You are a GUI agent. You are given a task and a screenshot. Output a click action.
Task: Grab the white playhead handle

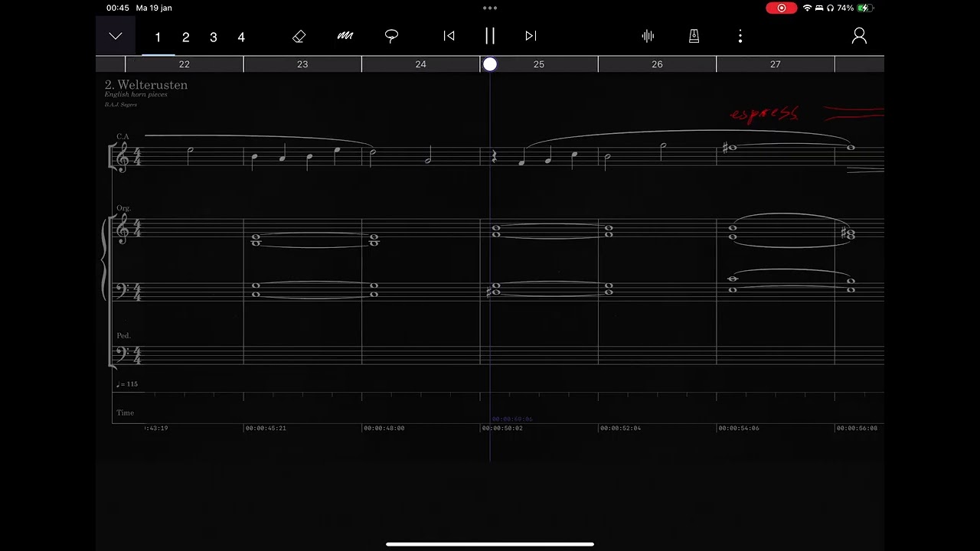click(490, 64)
